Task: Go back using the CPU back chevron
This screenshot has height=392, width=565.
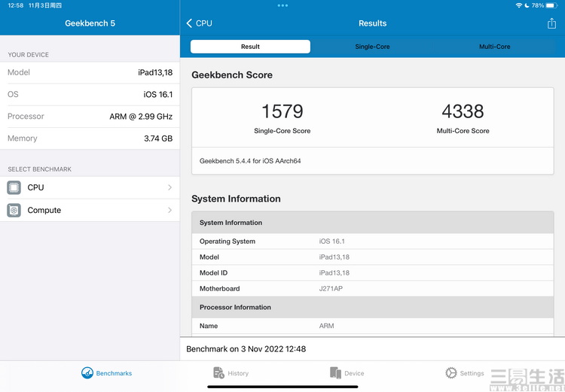Action: [x=190, y=23]
